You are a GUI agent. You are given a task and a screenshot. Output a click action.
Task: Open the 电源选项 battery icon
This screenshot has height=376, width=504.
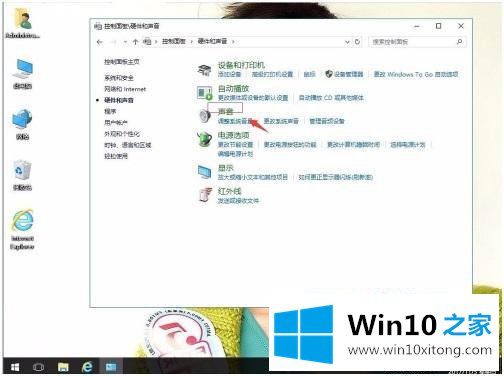[x=204, y=139]
